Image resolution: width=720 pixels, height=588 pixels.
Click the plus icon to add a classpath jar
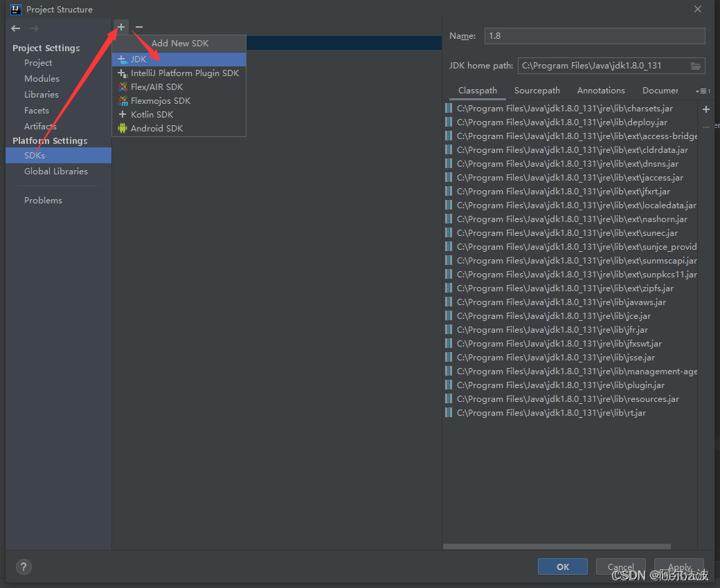705,109
